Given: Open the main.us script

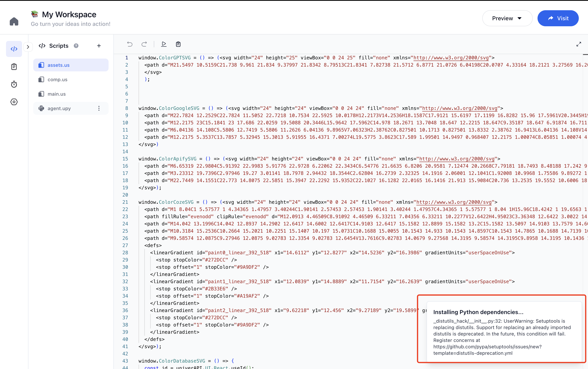Looking at the screenshot, I should [71, 94].
